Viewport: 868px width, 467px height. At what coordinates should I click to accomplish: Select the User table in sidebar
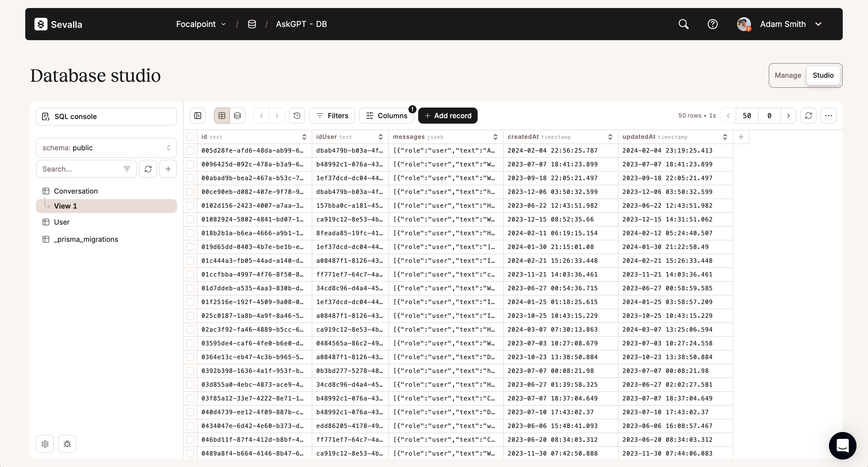[x=62, y=222]
